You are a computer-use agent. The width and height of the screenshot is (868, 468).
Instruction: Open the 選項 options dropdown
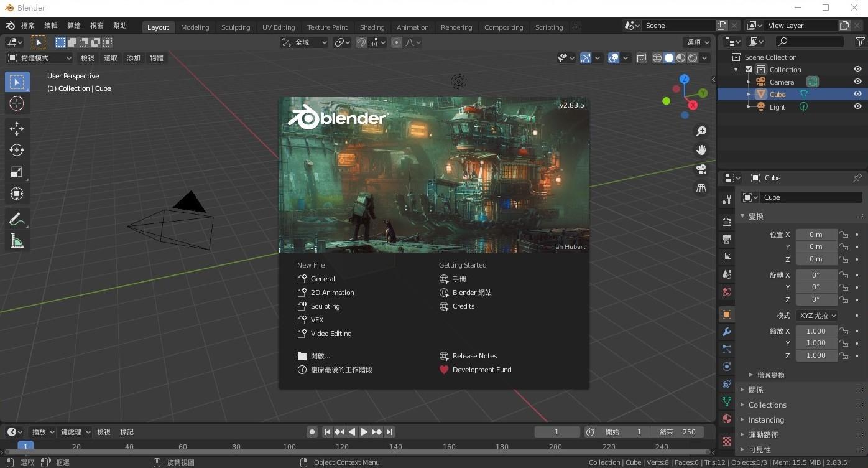tap(698, 42)
